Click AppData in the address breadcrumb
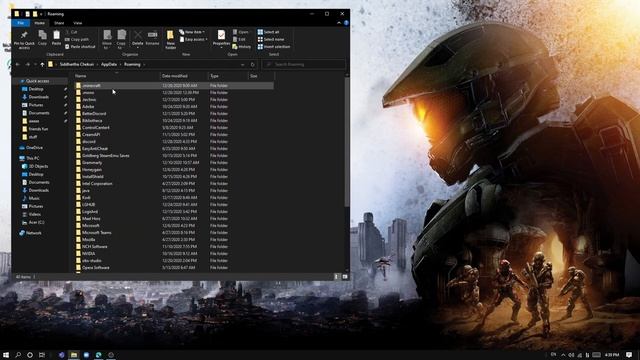Screen dimensions: 640x360 pos(109,64)
